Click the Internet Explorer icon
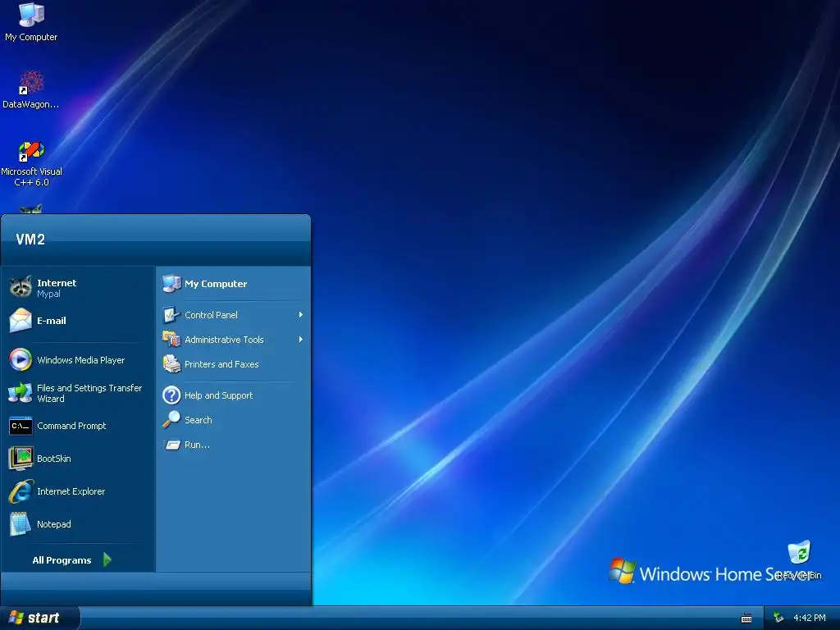Image resolution: width=840 pixels, height=630 pixels. pos(21,491)
